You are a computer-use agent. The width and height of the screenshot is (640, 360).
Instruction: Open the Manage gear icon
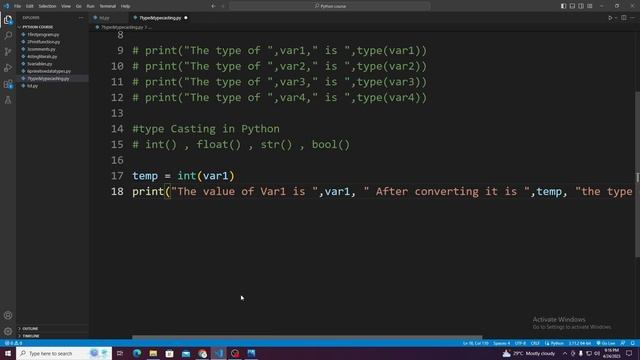(8, 331)
